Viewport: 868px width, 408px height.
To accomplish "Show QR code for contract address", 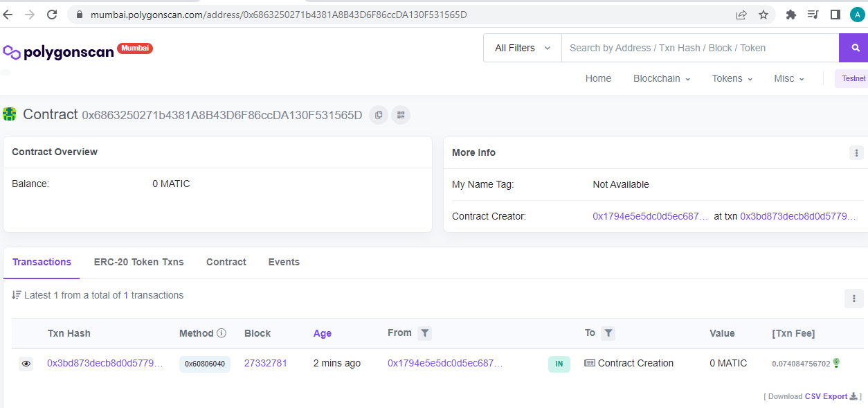I will (x=401, y=115).
